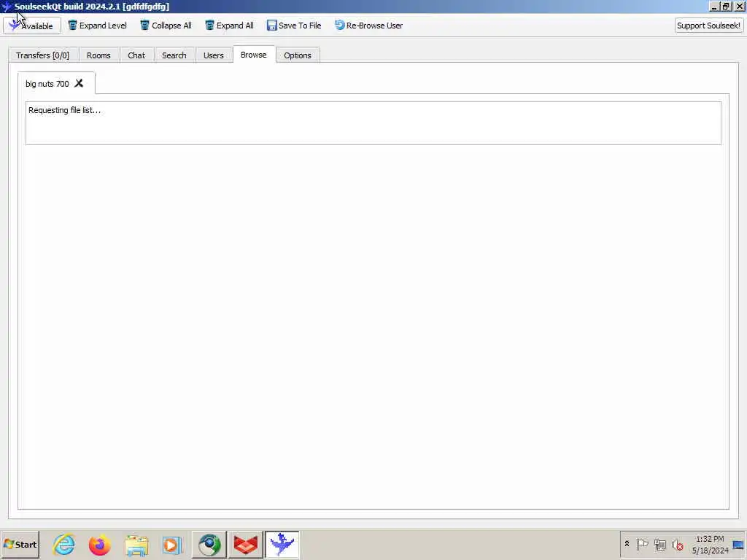
Task: Open File Explorer from taskbar
Action: pyautogui.click(x=136, y=545)
